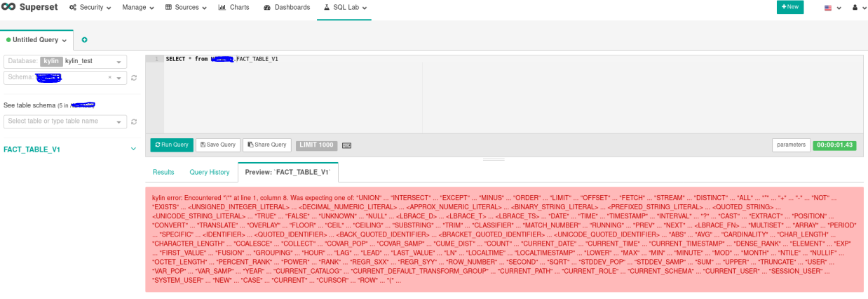The image size is (868, 299).
Task: Collapse the FACT_TABLE_V1 schema section
Action: (133, 149)
